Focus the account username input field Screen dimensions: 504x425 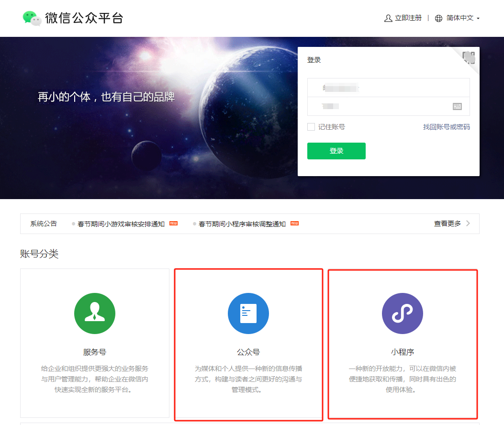pos(388,88)
